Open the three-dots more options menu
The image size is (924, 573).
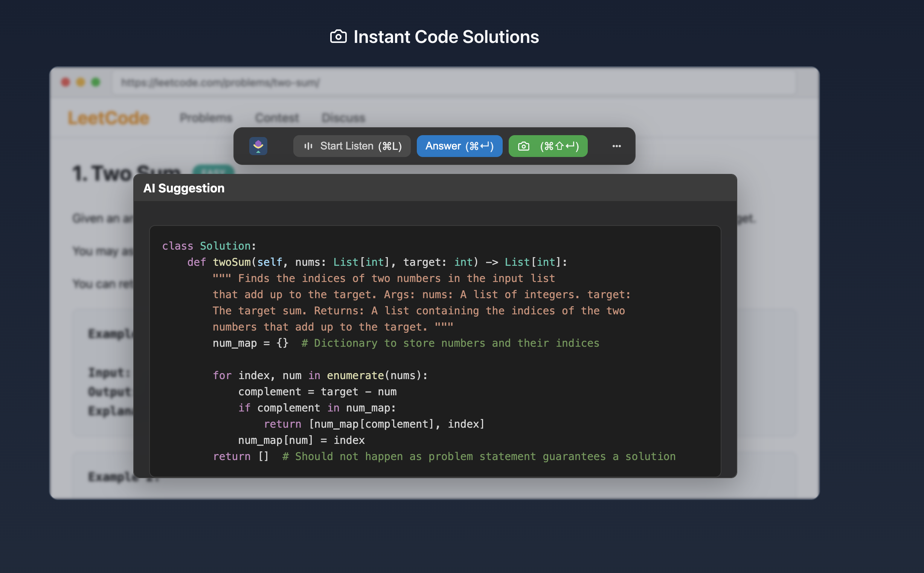click(616, 146)
